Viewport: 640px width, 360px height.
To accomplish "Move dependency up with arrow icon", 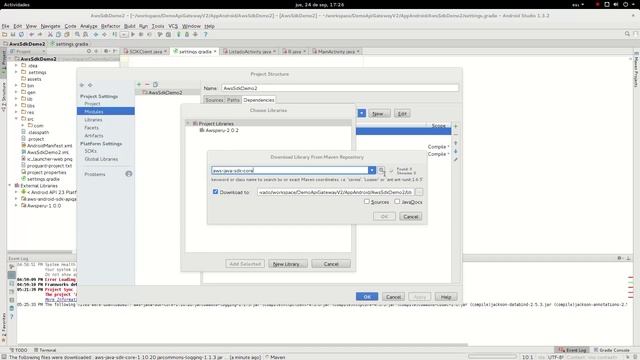I will click(456, 143).
